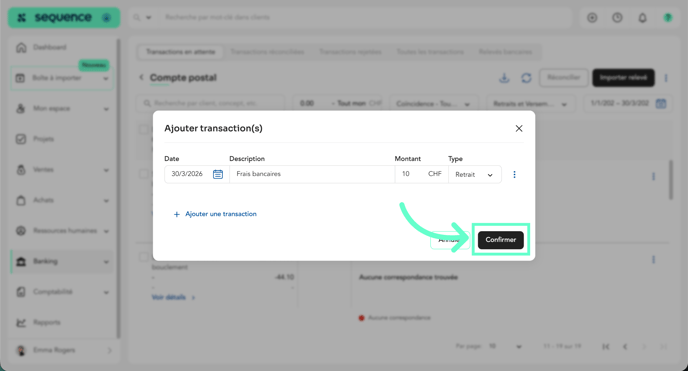
Task: Open the clock history icon in header
Action: [617, 18]
